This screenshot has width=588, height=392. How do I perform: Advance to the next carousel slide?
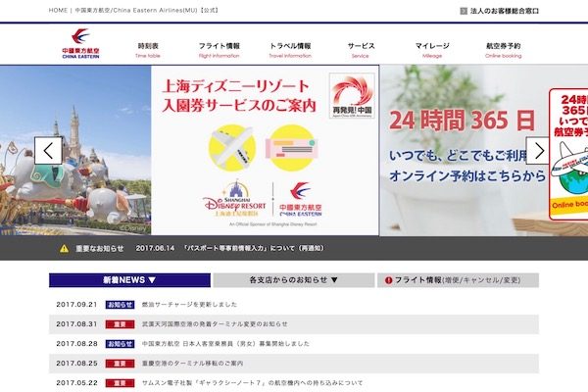point(539,150)
